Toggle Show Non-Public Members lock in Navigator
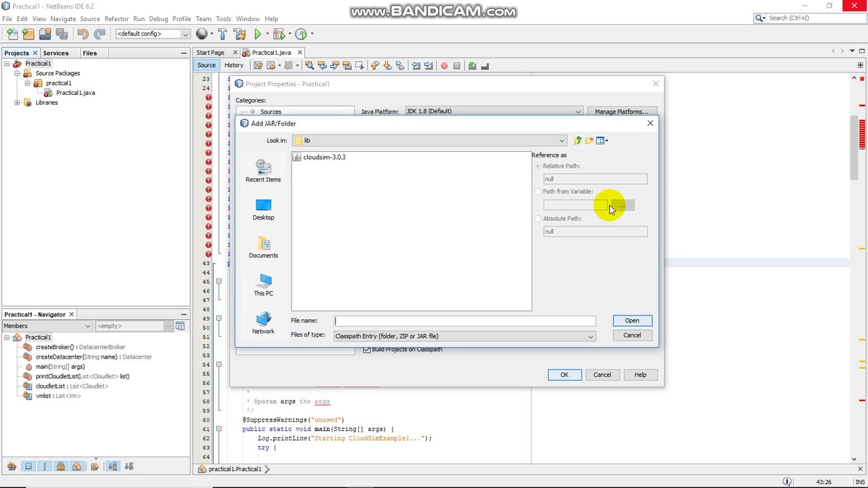868x488 pixels. pyautogui.click(x=61, y=466)
